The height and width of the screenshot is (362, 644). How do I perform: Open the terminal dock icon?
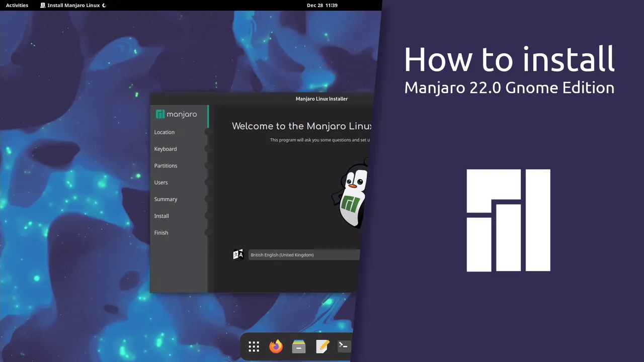(344, 346)
